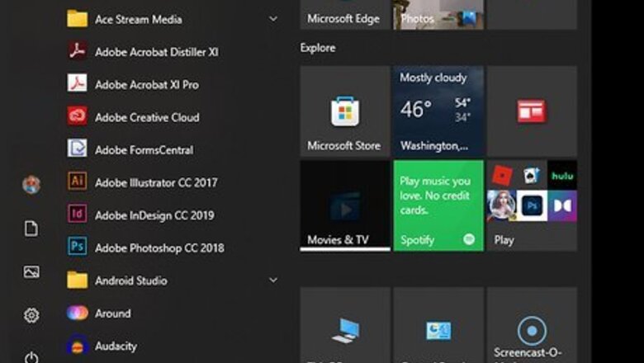Viewport: 644px width, 363px height.
Task: Click the Roblox icon in Play tile
Action: pos(502,176)
